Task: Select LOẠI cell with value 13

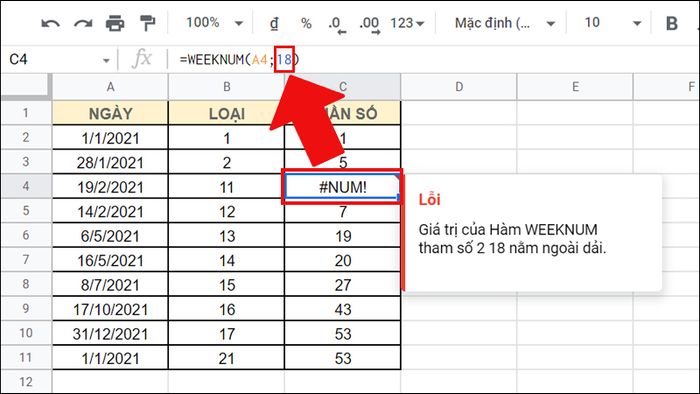Action: tap(226, 236)
